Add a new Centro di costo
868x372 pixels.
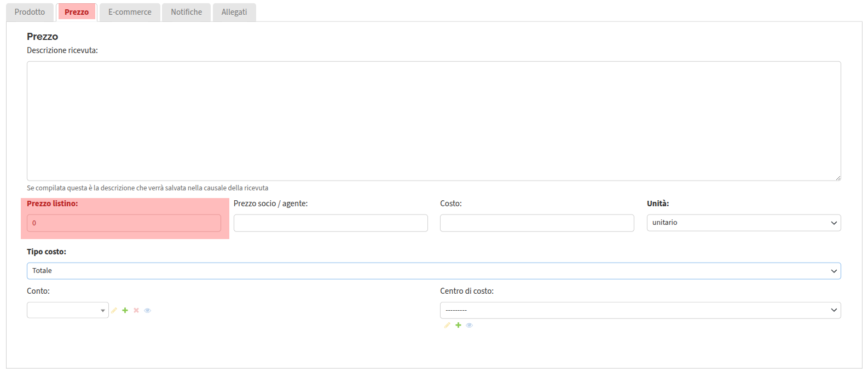[459, 325]
